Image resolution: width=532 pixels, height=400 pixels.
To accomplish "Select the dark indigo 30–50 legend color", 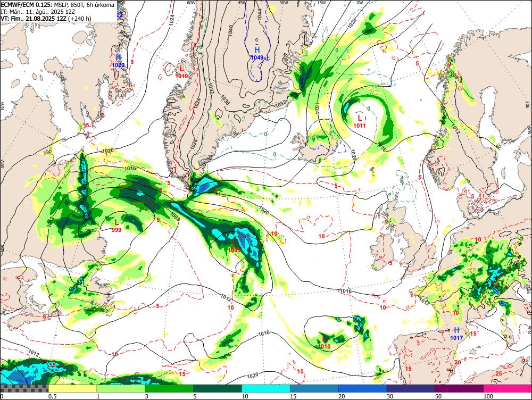I will (x=411, y=388).
